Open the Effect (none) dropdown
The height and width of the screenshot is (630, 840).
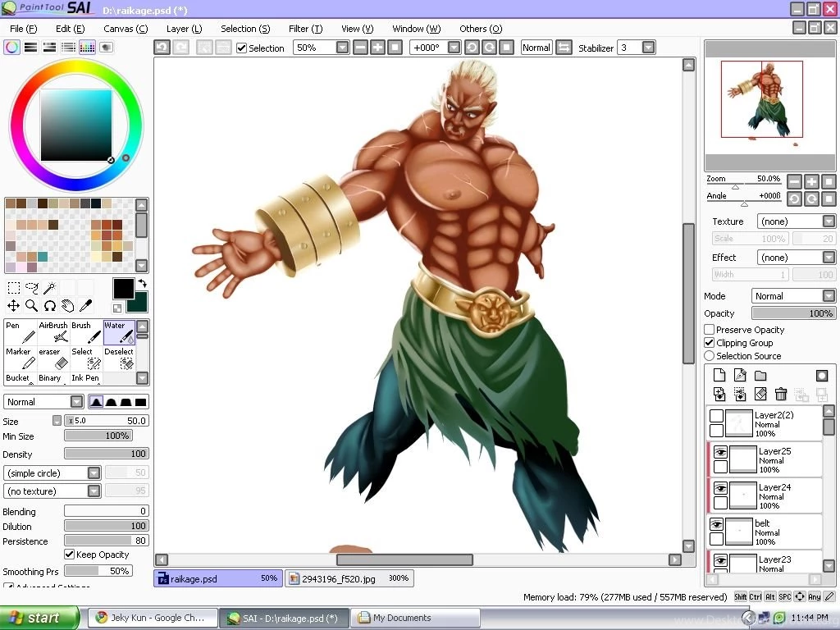click(x=829, y=258)
